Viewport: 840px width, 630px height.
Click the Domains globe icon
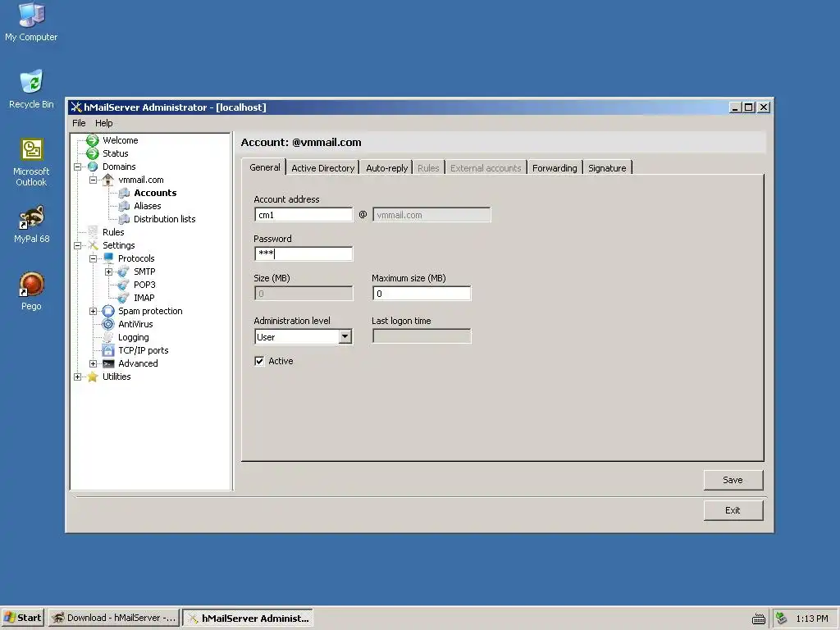pyautogui.click(x=93, y=167)
